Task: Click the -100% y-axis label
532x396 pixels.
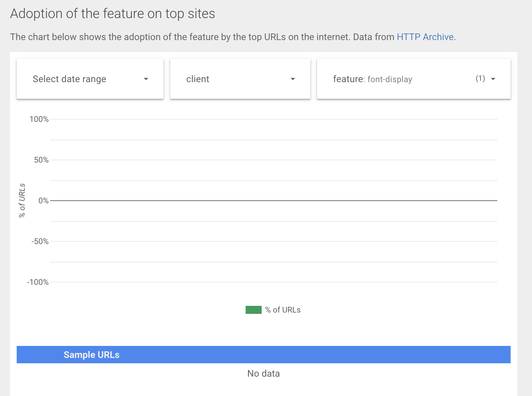Action: [x=38, y=282]
